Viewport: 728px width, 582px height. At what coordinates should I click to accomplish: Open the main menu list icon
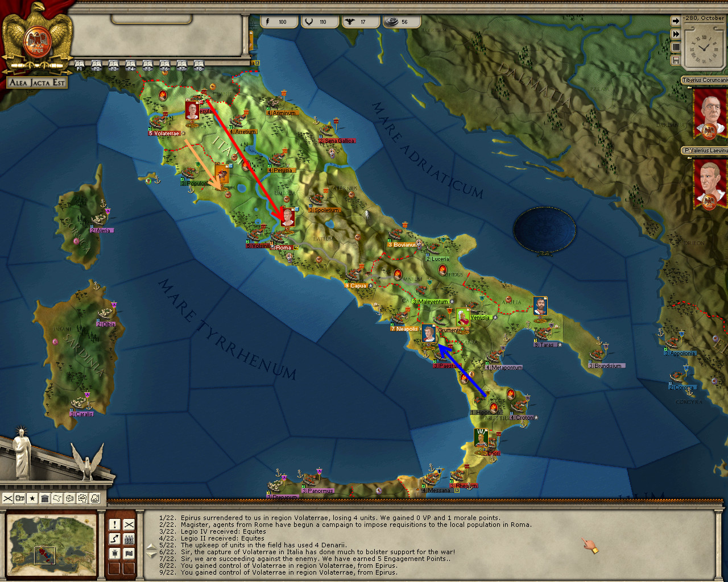pos(676,47)
